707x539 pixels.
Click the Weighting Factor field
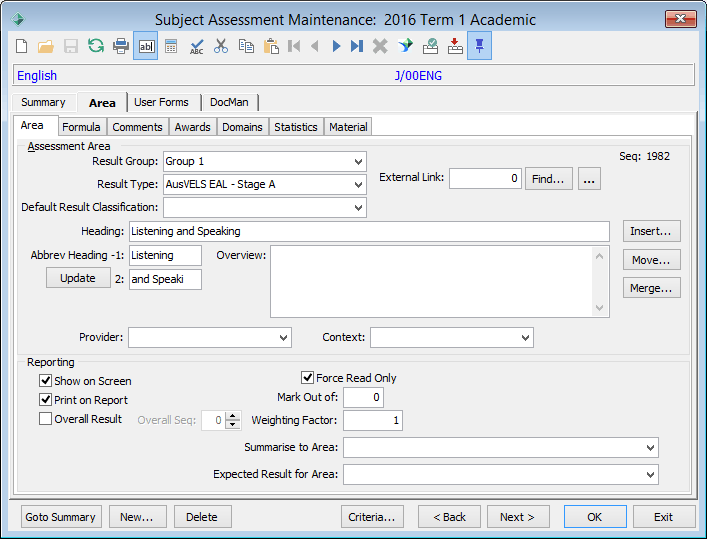coord(373,420)
